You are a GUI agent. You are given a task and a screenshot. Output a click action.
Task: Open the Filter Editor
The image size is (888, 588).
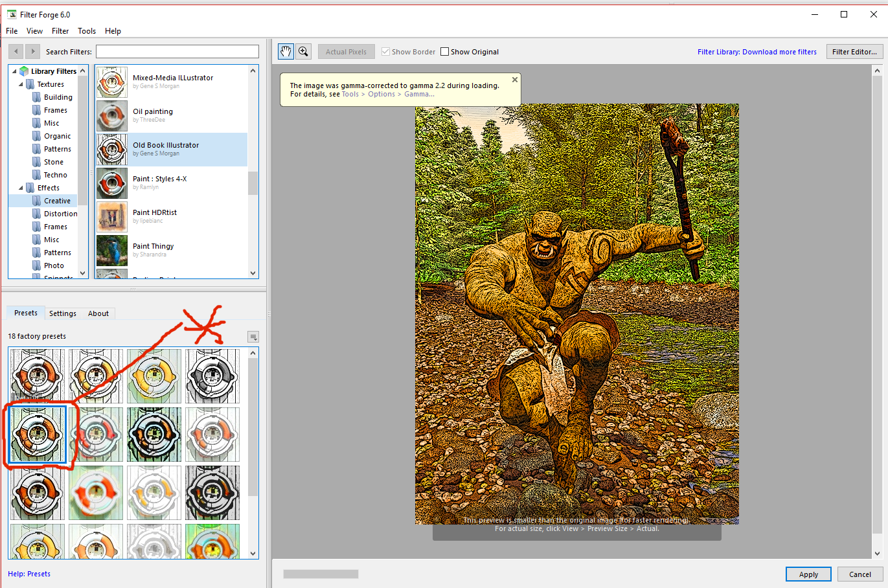854,52
